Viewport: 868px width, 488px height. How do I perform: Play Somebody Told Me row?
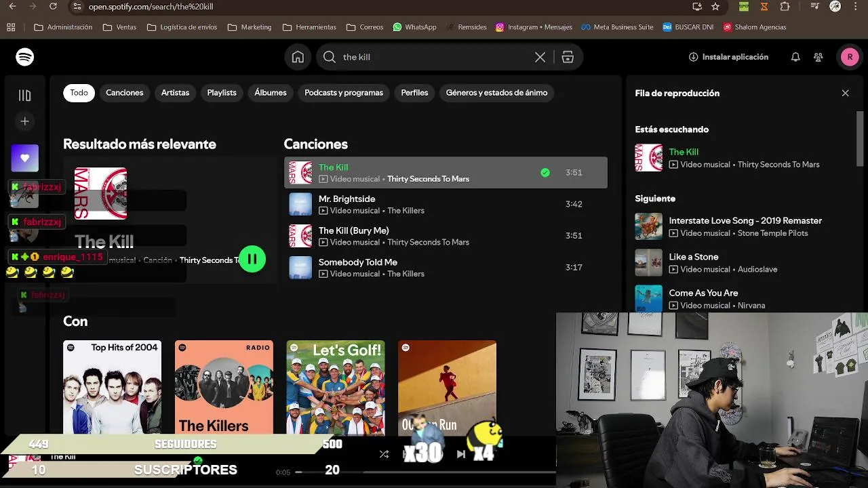tap(446, 268)
